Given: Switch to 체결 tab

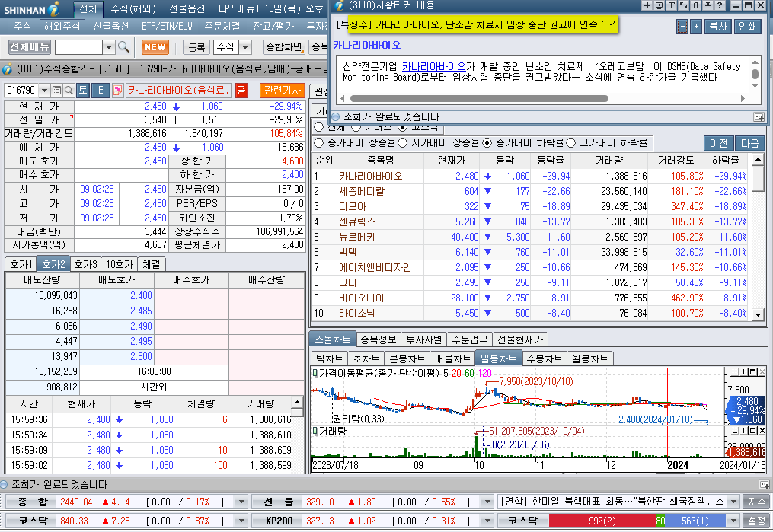Looking at the screenshot, I should 152,265.
